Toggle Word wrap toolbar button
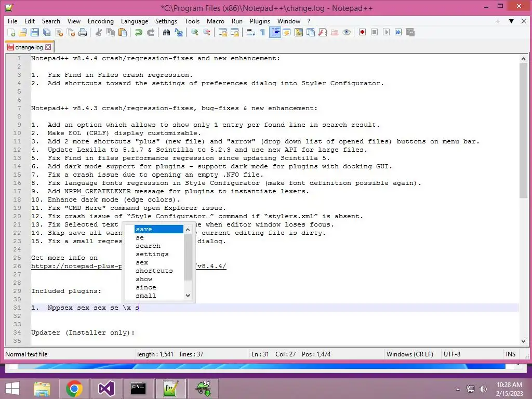Screen dimensions: 532x399 tap(251, 32)
